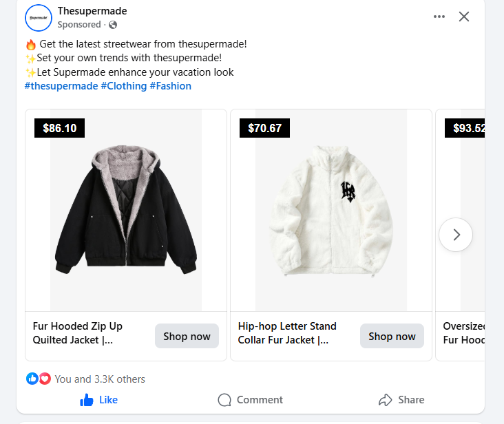Advance carousel with the next arrow

456,235
